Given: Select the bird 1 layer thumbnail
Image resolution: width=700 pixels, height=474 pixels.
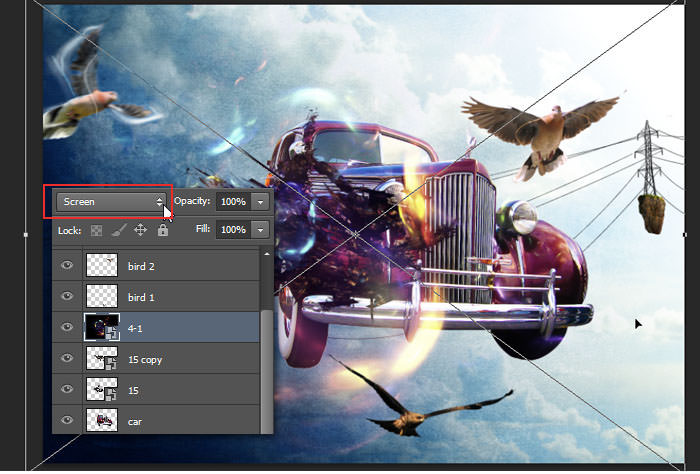Looking at the screenshot, I should click(x=102, y=296).
